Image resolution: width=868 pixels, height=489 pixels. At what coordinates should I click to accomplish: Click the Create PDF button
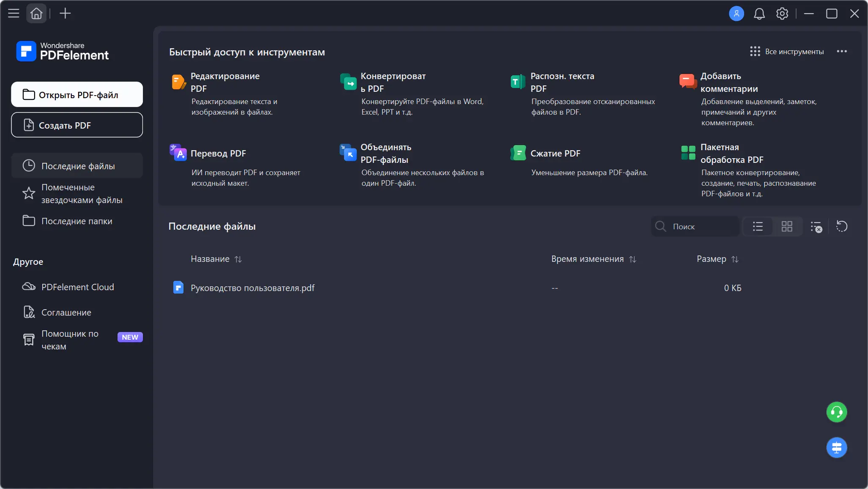point(77,125)
